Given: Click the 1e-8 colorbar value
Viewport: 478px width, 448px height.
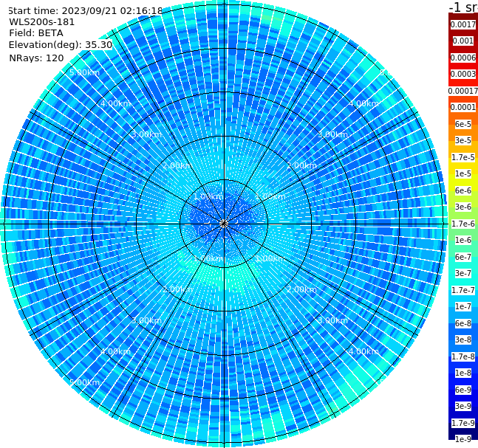Looking at the screenshot, I should point(463,373).
